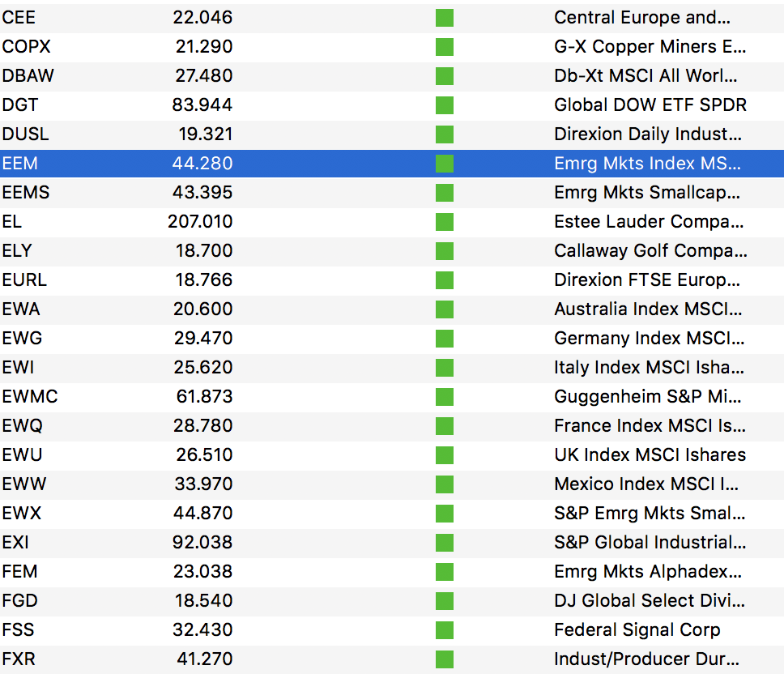Click the green indicator in the EWU row
Screen dimensions: 784x674
pyautogui.click(x=445, y=455)
